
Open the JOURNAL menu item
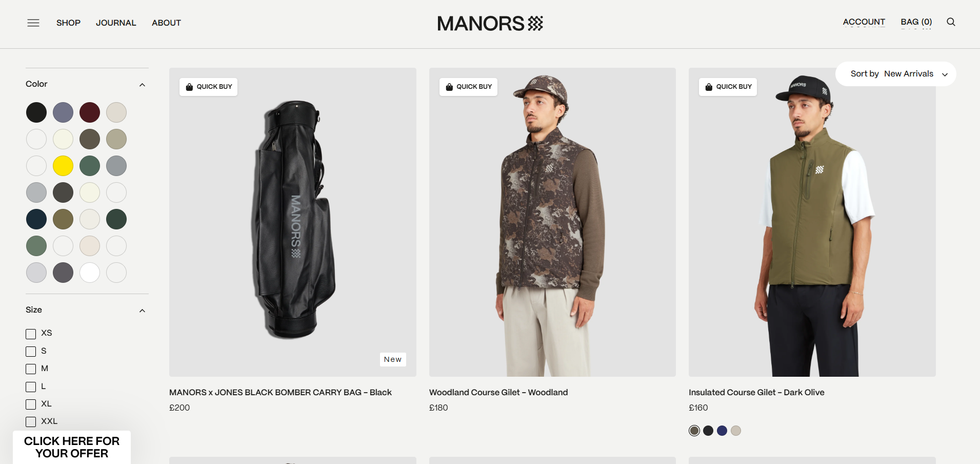coord(116,23)
